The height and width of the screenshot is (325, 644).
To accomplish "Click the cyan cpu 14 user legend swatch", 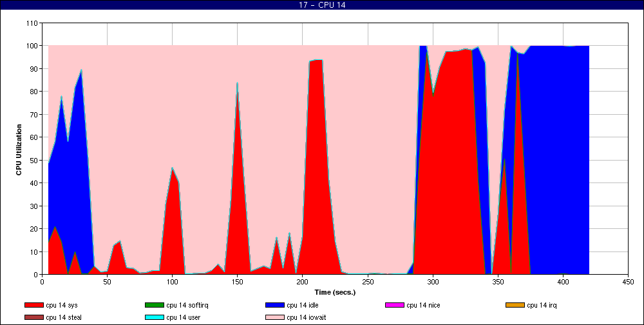I will [155, 318].
